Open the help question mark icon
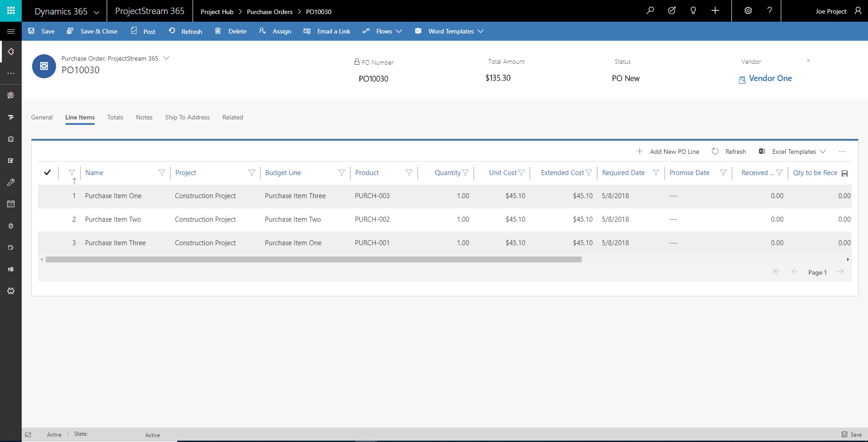The image size is (868, 442). click(769, 10)
